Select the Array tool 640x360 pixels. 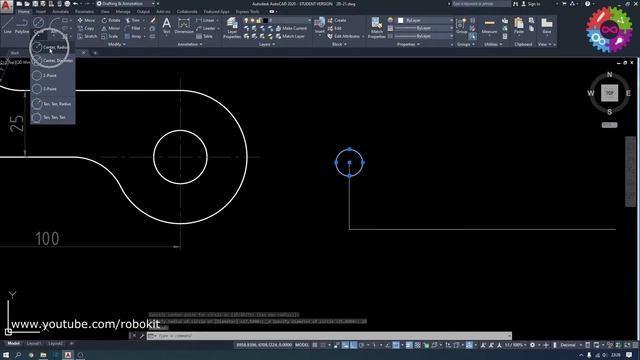(133, 36)
